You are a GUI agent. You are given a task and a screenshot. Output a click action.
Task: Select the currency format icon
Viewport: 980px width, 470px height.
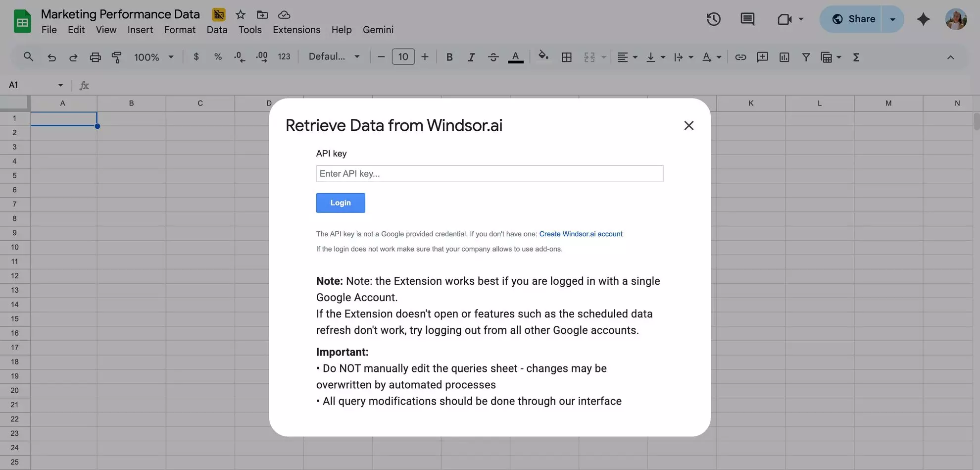tap(196, 56)
